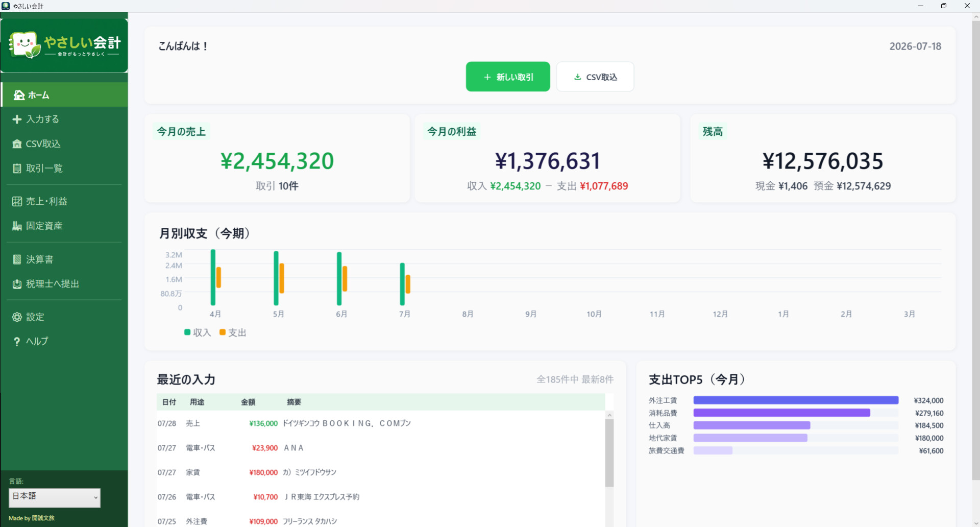Open 入力する in the sidebar

click(x=64, y=119)
